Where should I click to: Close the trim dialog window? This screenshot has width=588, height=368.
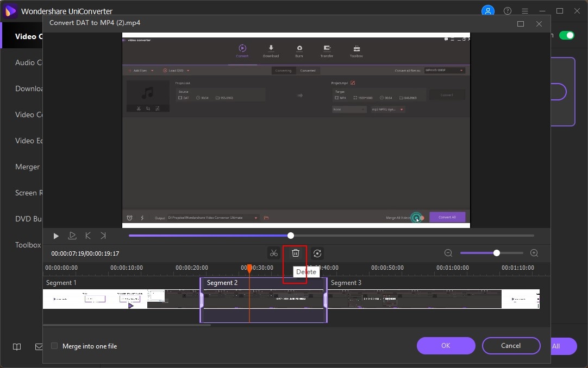point(539,23)
